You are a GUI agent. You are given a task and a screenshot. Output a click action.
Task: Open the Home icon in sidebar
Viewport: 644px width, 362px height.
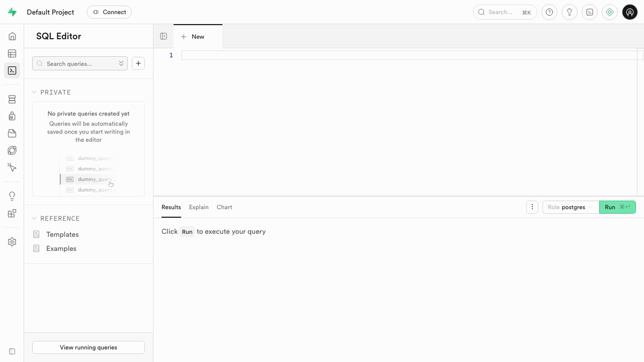coord(12,36)
